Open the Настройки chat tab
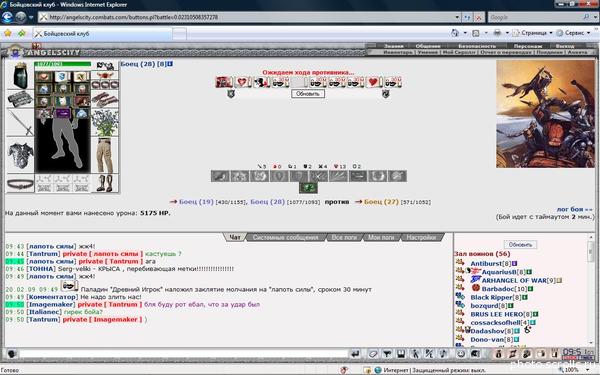600x375 pixels. tap(421, 237)
